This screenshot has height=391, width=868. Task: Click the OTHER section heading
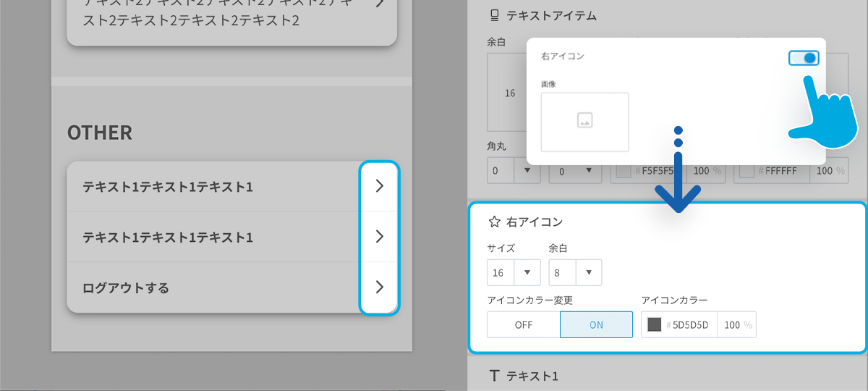click(x=100, y=133)
